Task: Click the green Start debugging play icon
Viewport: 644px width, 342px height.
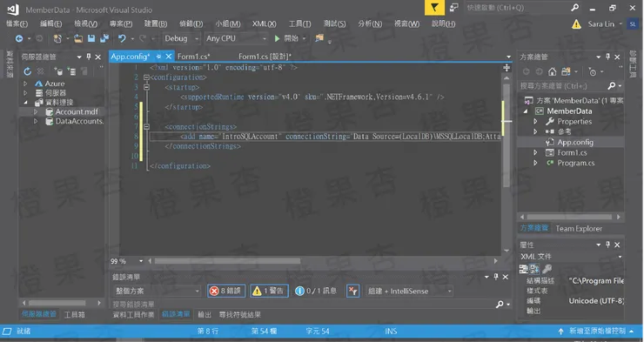Action: coord(277,38)
